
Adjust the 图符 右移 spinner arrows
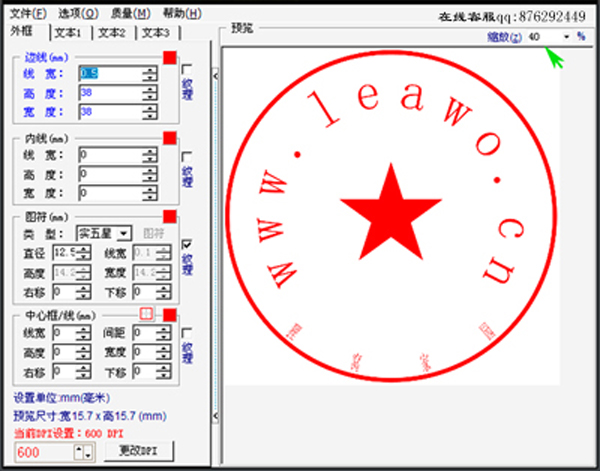point(83,292)
